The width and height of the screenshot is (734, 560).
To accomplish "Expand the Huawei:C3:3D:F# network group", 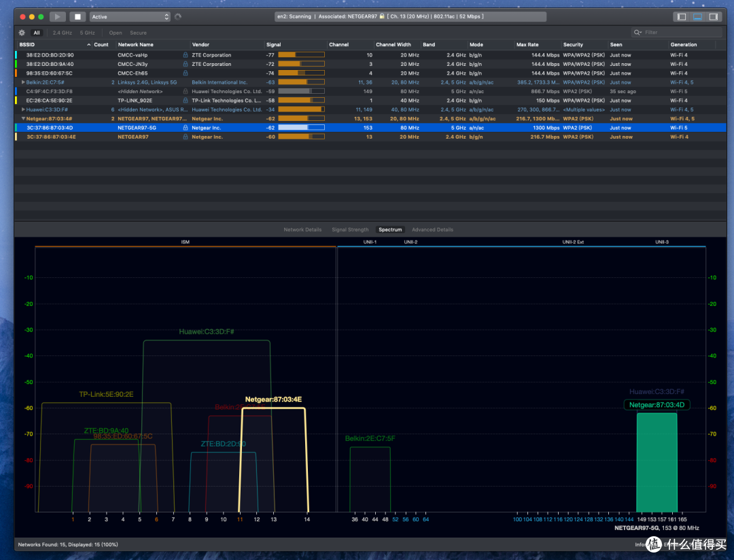I will point(23,109).
